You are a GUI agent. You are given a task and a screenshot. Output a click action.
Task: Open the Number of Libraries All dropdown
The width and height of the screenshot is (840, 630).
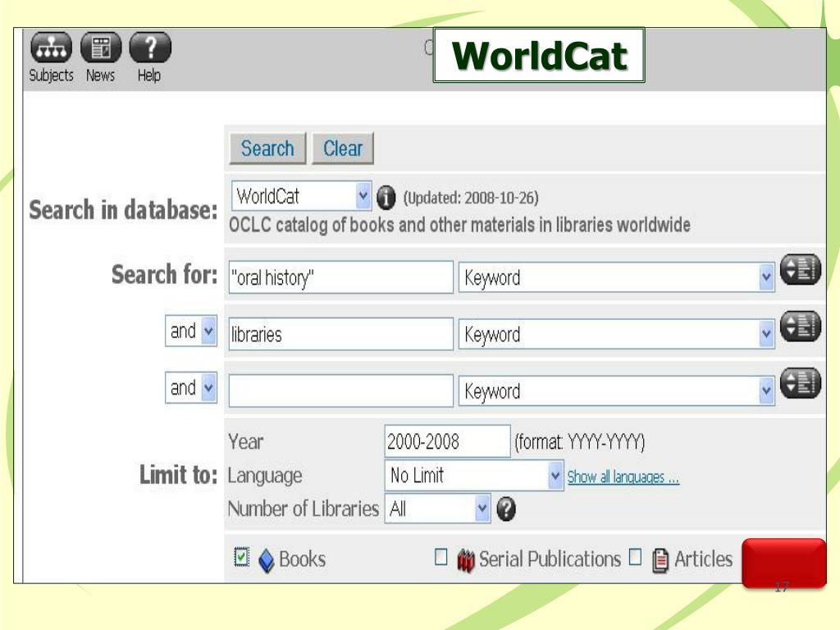[x=438, y=509]
